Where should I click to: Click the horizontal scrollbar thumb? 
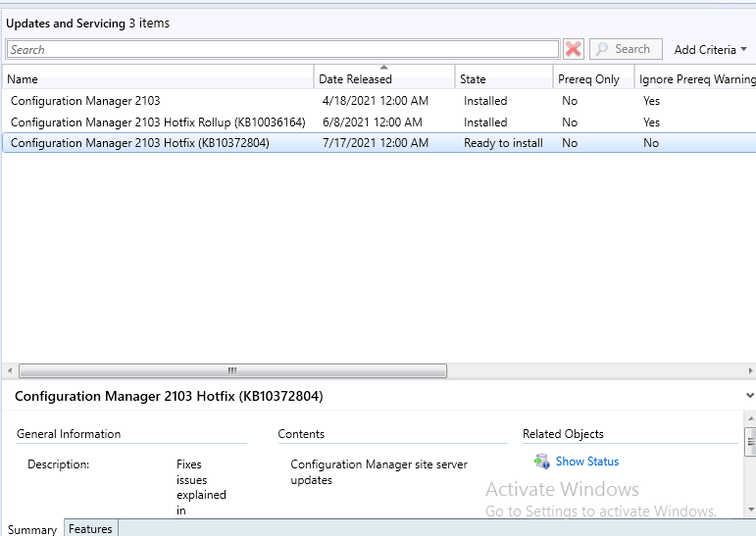point(232,370)
